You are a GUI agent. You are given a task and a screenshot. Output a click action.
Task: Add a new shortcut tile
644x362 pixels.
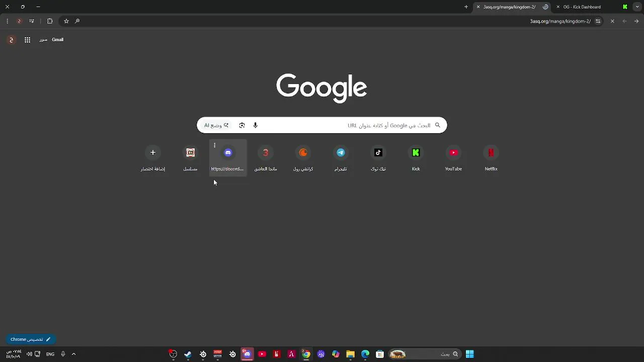153,158
